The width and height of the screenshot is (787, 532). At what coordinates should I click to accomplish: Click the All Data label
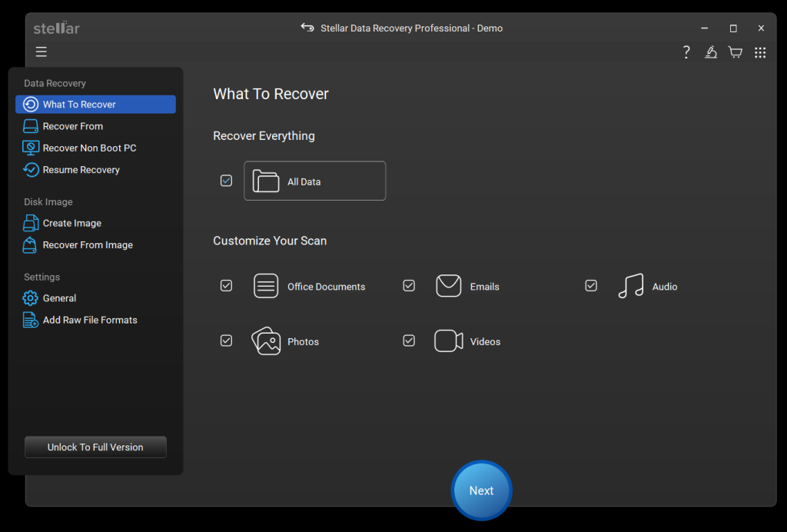coord(304,181)
